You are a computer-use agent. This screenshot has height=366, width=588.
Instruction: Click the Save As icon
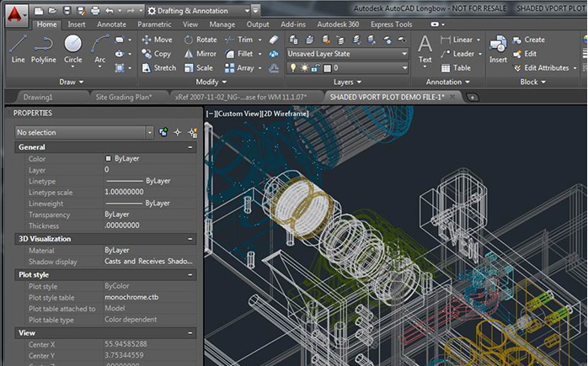[x=81, y=11]
